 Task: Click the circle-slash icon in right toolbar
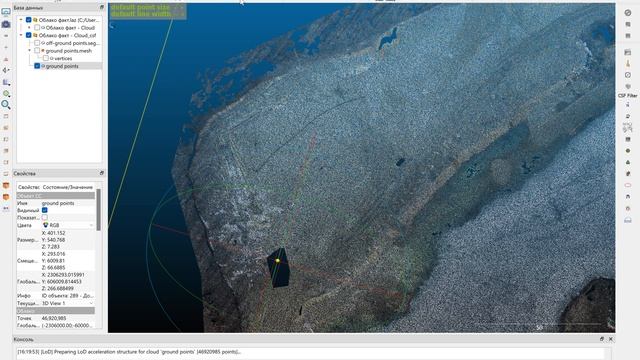[x=628, y=13]
